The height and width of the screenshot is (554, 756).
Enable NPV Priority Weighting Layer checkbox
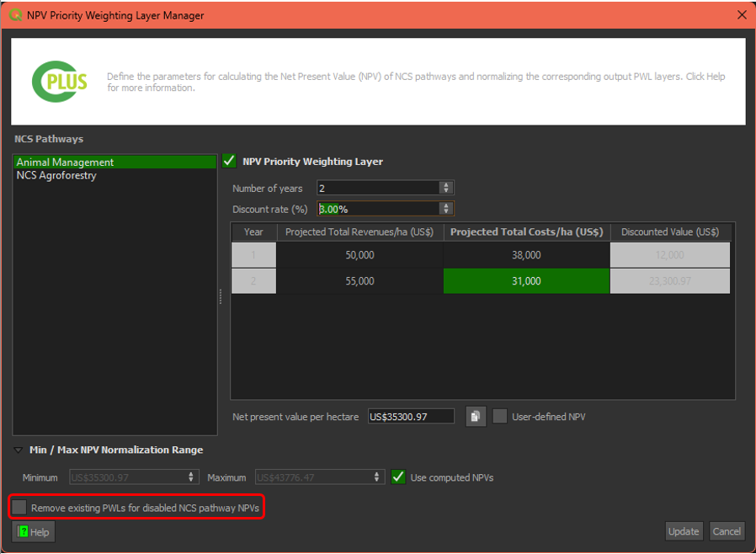click(x=229, y=161)
